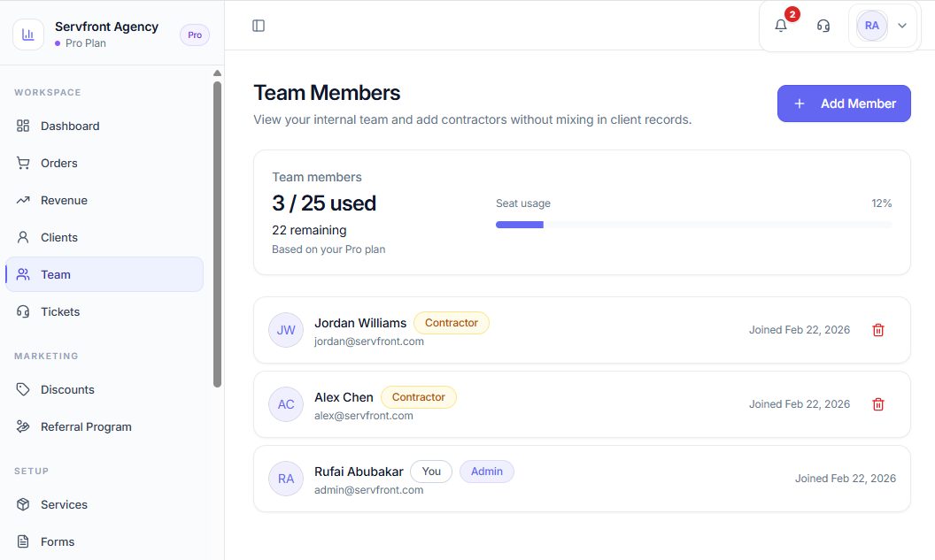Image resolution: width=935 pixels, height=560 pixels.
Task: Select Alex Chen name
Action: [x=344, y=397]
